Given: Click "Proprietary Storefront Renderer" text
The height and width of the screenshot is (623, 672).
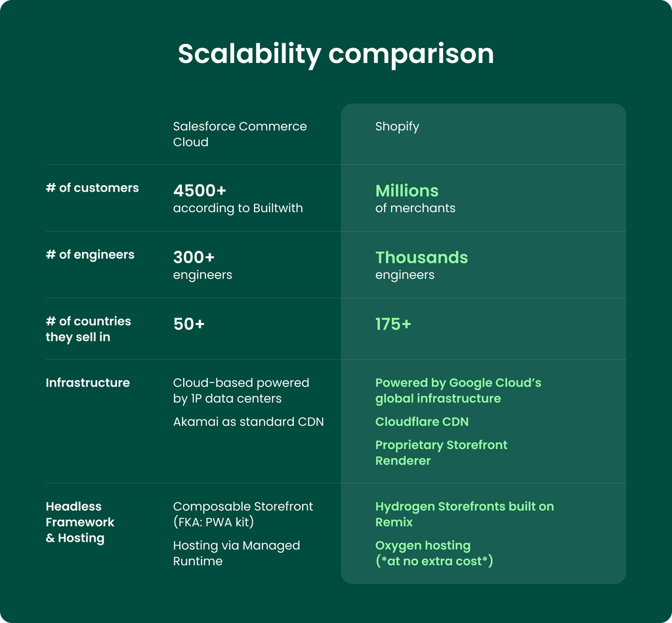Looking at the screenshot, I should 441,452.
